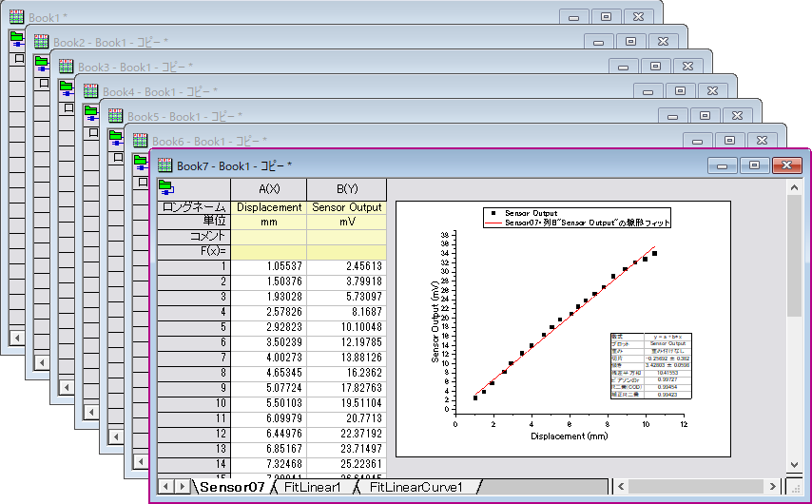
Task: Open Book6 workbook organizer green icon
Action: [x=141, y=163]
